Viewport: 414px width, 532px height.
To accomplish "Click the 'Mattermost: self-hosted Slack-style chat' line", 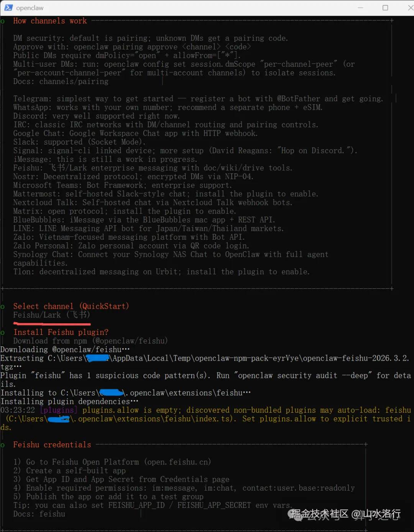I will pyautogui.click(x=166, y=194).
